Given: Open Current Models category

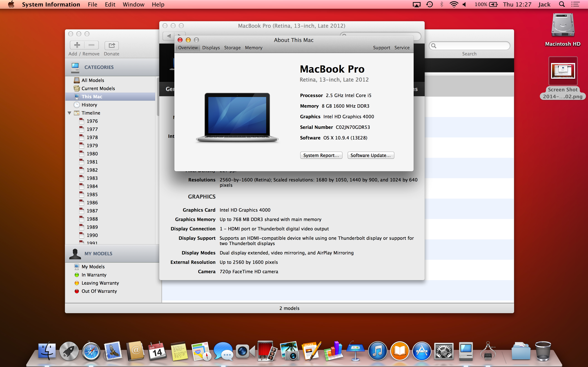Looking at the screenshot, I should pyautogui.click(x=98, y=89).
